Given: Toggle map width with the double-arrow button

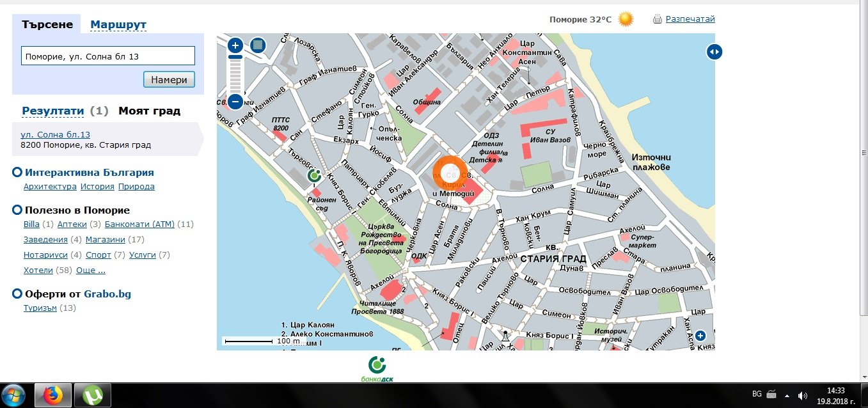Looking at the screenshot, I should 714,52.
